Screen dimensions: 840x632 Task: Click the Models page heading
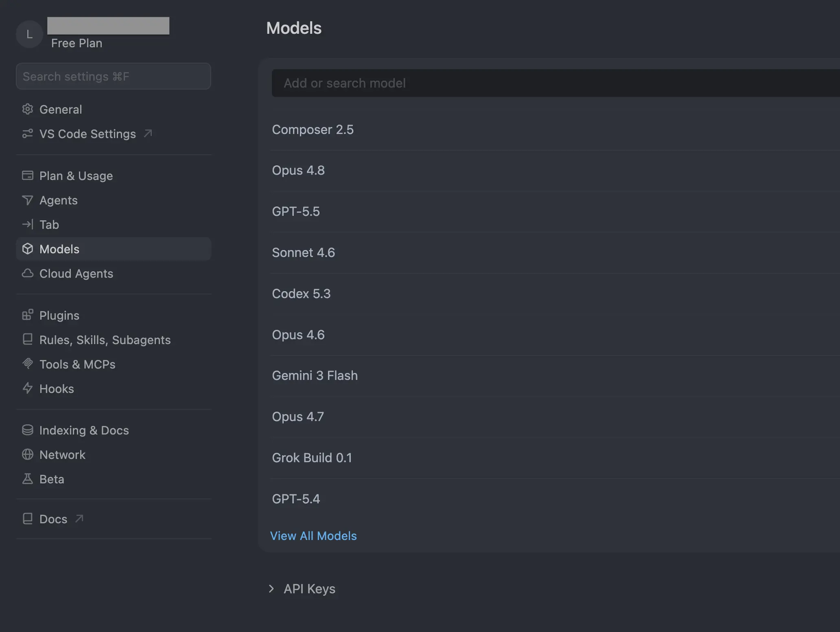(x=294, y=28)
